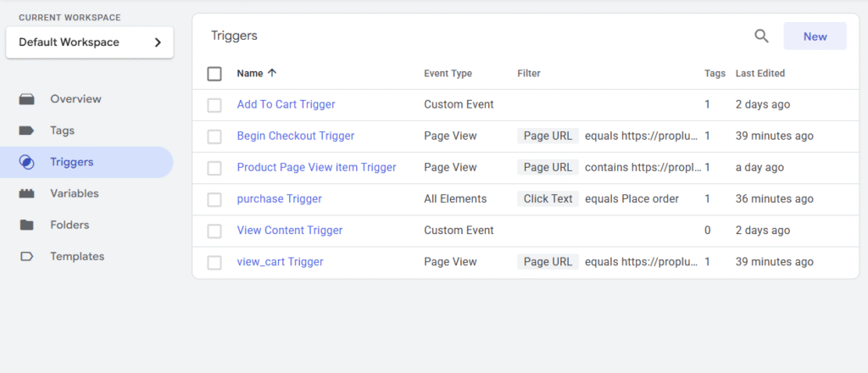Image resolution: width=868 pixels, height=373 pixels.
Task: Open the purchase Trigger link
Action: point(279,199)
